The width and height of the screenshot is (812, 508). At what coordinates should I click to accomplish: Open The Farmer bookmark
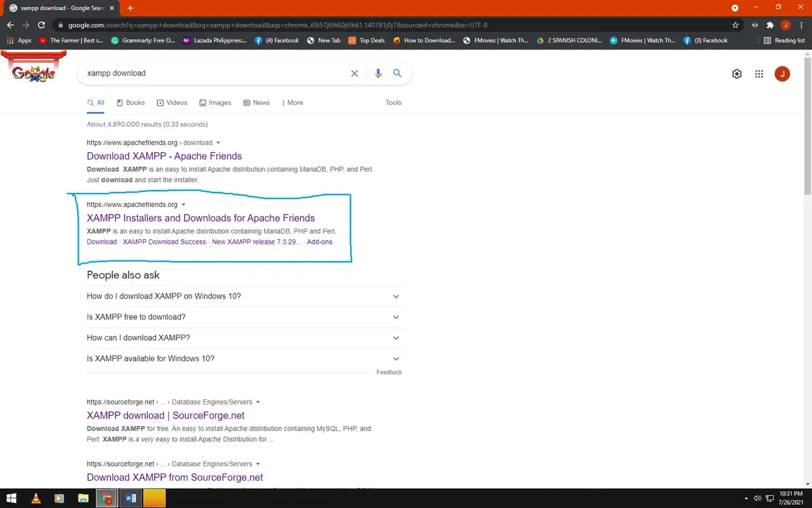pyautogui.click(x=71, y=40)
